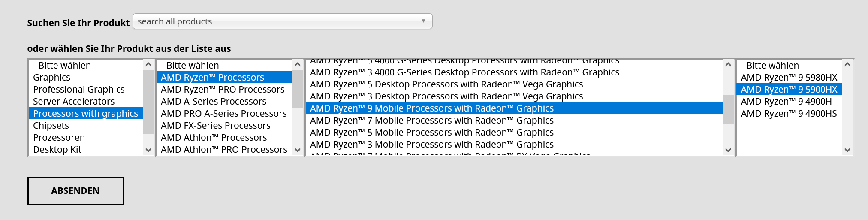The width and height of the screenshot is (868, 220).
Task: Click the down arrow of the series list scrollbar
Action: tap(728, 150)
